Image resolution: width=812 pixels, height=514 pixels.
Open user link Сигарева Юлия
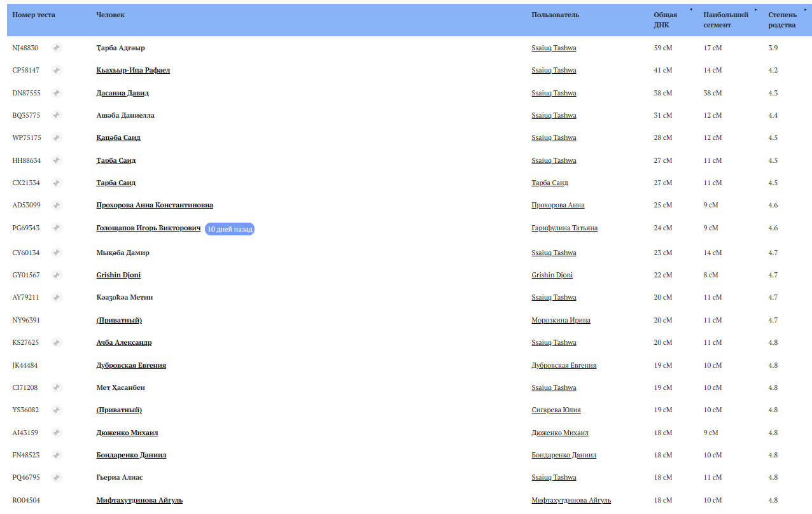[556, 410]
